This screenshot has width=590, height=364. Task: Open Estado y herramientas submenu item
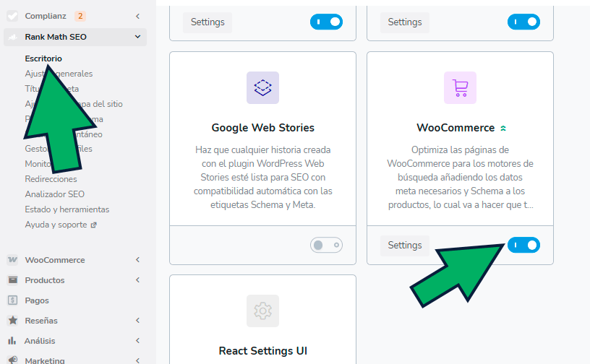[67, 209]
